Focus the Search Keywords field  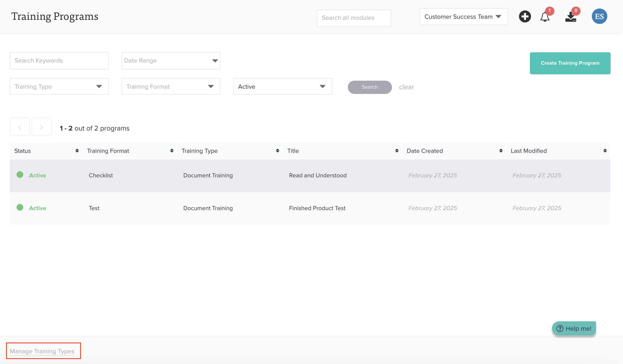click(59, 61)
